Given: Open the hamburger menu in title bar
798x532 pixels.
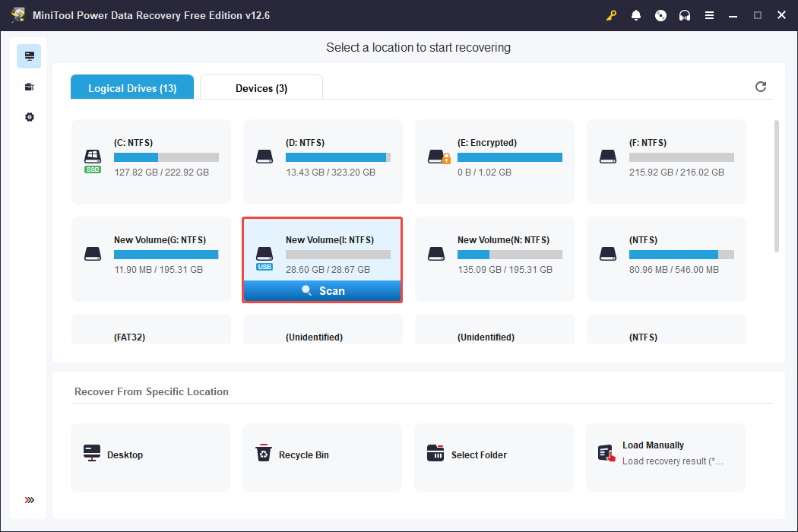Looking at the screenshot, I should click(x=709, y=14).
